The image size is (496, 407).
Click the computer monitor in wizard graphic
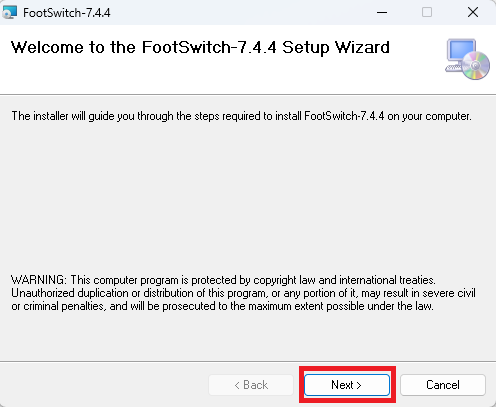461,53
